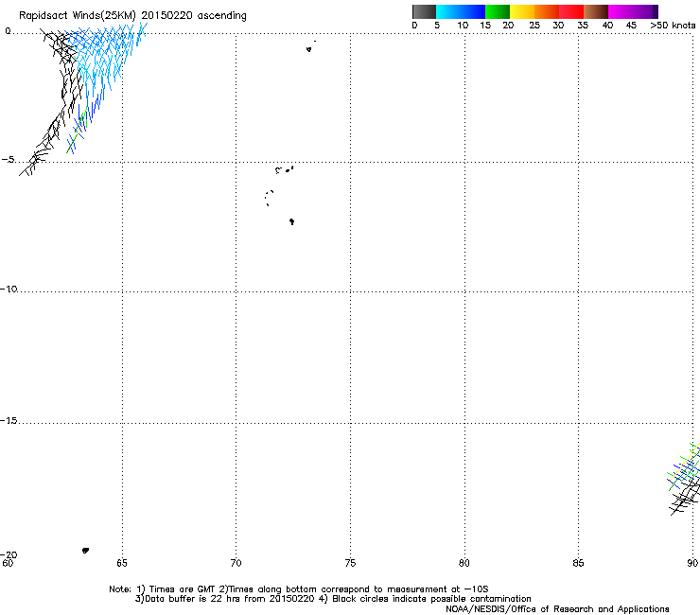The image size is (700, 615).
Task: Click the island marker near -20 latitude, longitude 63
Action: click(86, 551)
